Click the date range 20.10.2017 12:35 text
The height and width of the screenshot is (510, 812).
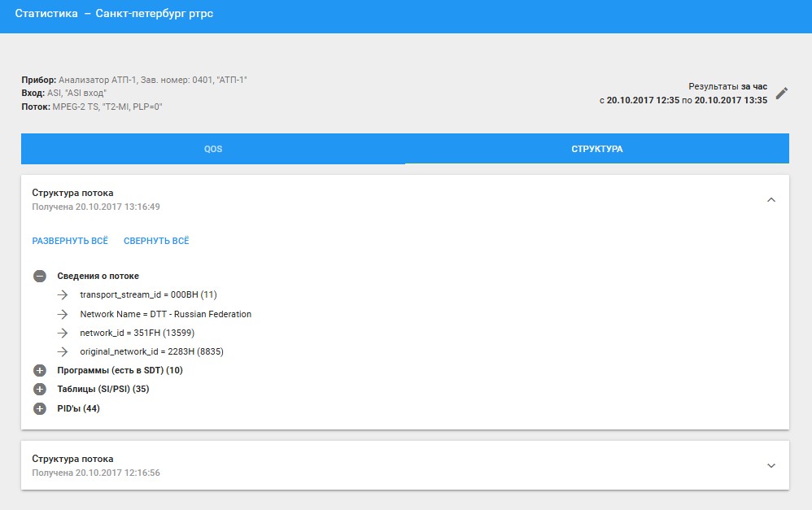pyautogui.click(x=683, y=100)
